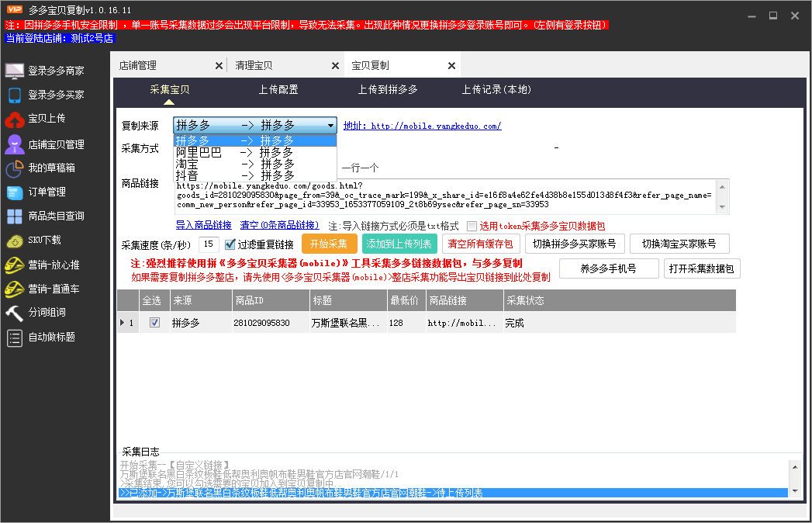812x523 pixels.
Task: Click 切换拼多多买家账号 button
Action: pos(575,244)
